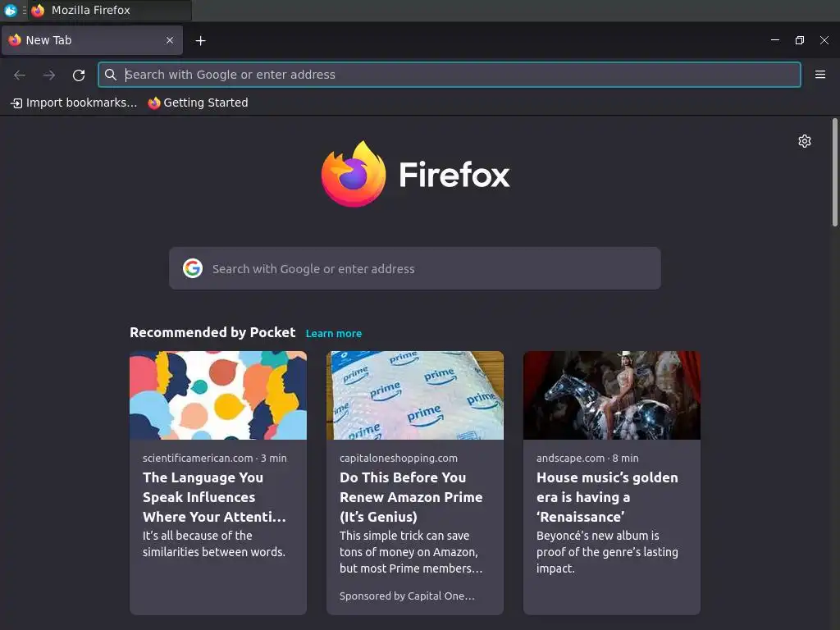This screenshot has width=840, height=630.
Task: Click the back navigation arrow
Action: 20,75
